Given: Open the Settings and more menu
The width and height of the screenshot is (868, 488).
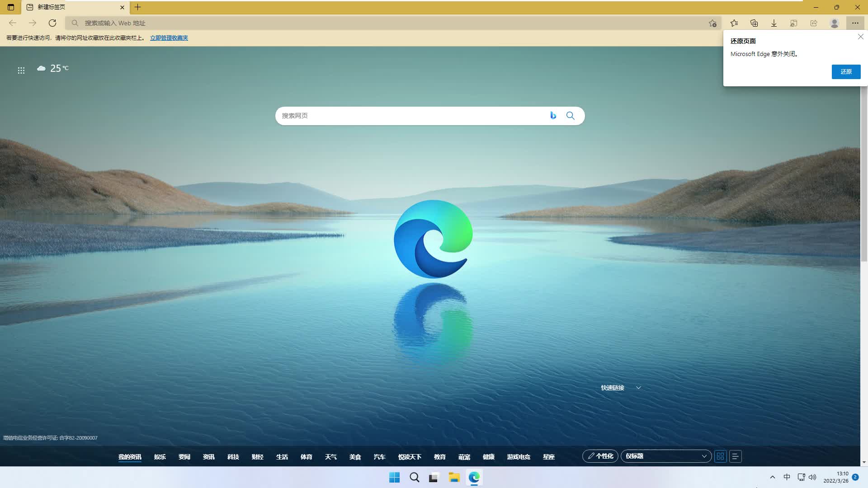Looking at the screenshot, I should pyautogui.click(x=855, y=23).
